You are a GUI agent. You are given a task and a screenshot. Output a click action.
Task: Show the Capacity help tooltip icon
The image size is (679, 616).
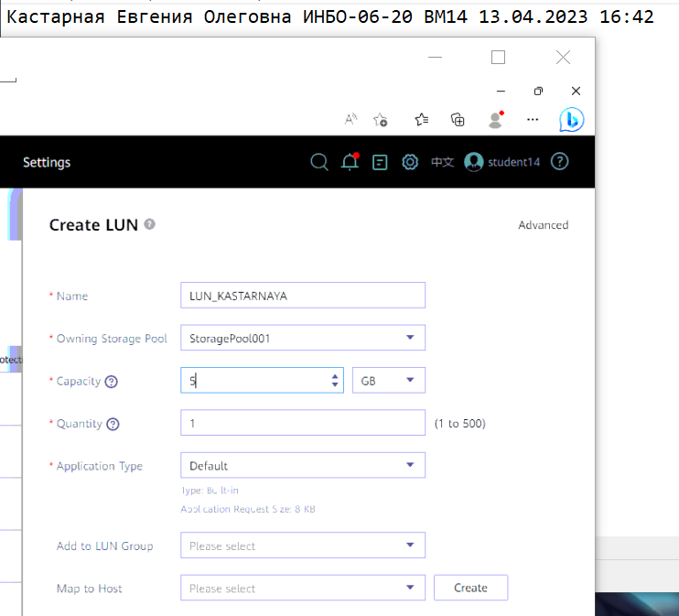(112, 382)
